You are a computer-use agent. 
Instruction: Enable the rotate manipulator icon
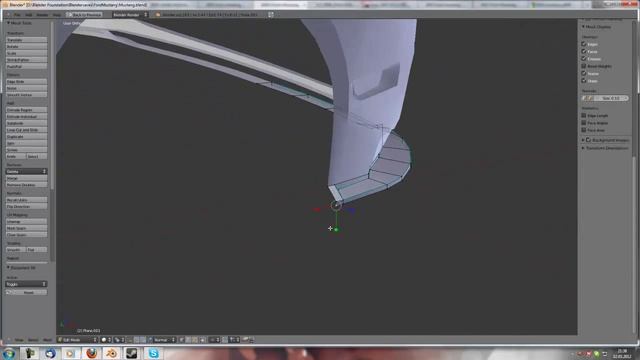pos(143,340)
